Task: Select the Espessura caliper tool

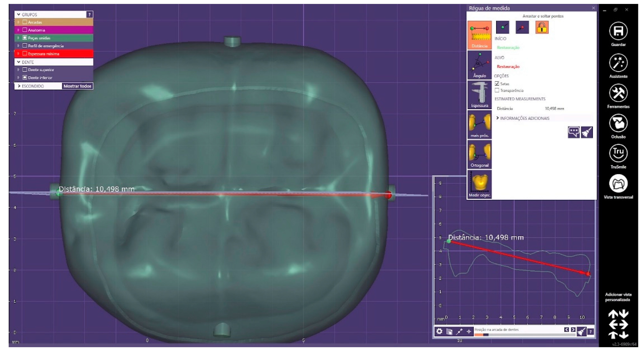Action: pos(479,95)
